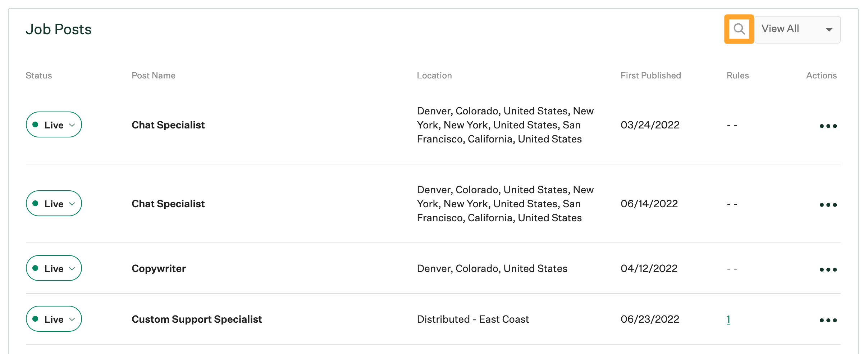
Task: Select the Chat Specialist post name
Action: pyautogui.click(x=168, y=125)
